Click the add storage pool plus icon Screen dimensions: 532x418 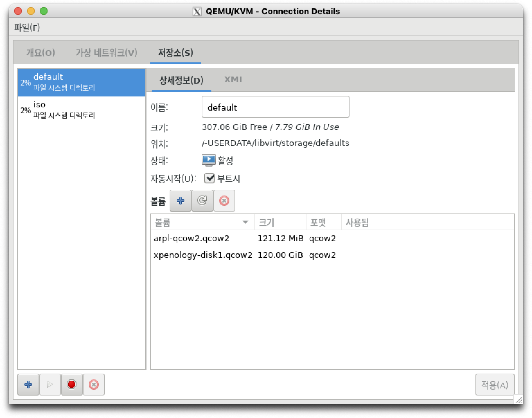(28, 384)
